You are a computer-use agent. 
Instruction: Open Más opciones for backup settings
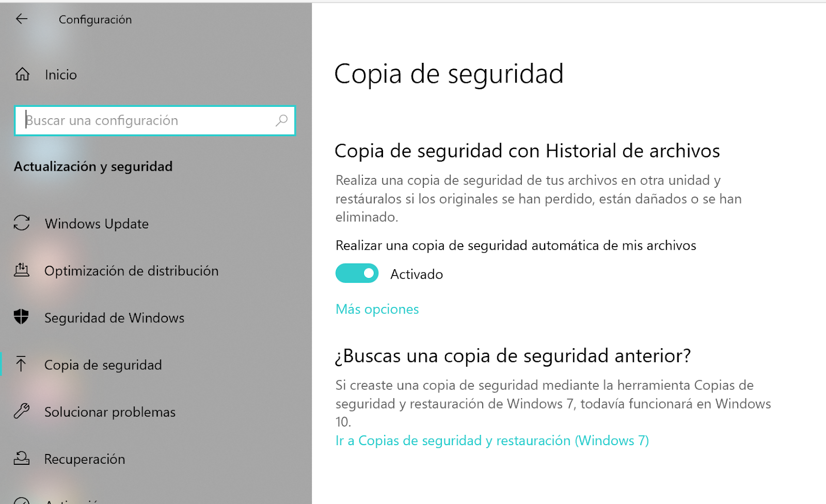pyautogui.click(x=377, y=308)
